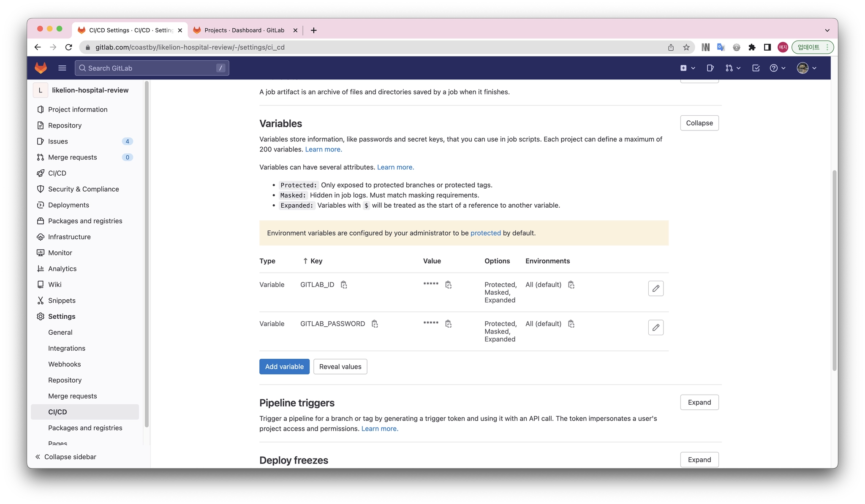
Task: Click the GitLab fox logo
Action: click(x=41, y=68)
